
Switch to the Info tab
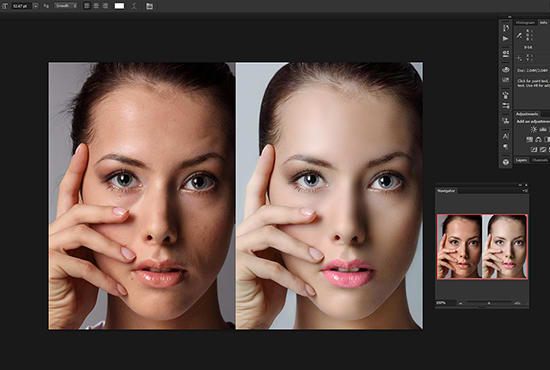coord(544,22)
